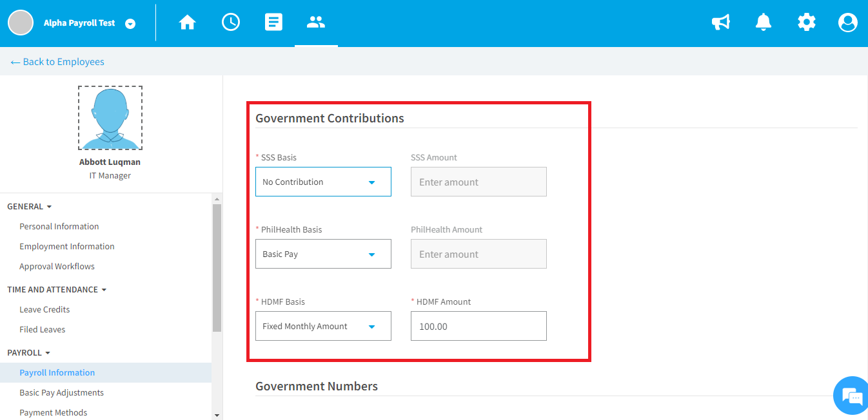Click the employee avatar placeholder image
The image size is (868, 420).
(x=110, y=118)
